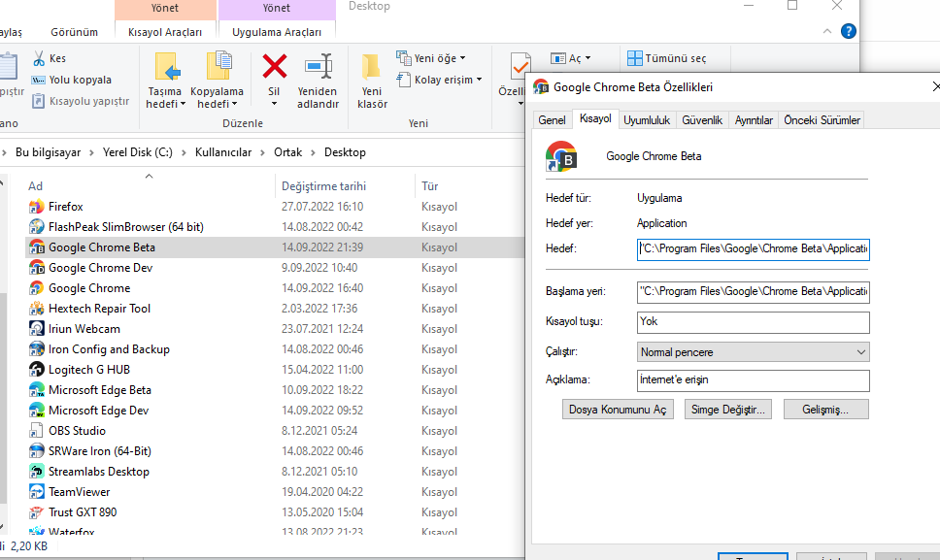This screenshot has width=940, height=560.
Task: Switch to the Uyumluluk tab
Action: pyautogui.click(x=647, y=120)
